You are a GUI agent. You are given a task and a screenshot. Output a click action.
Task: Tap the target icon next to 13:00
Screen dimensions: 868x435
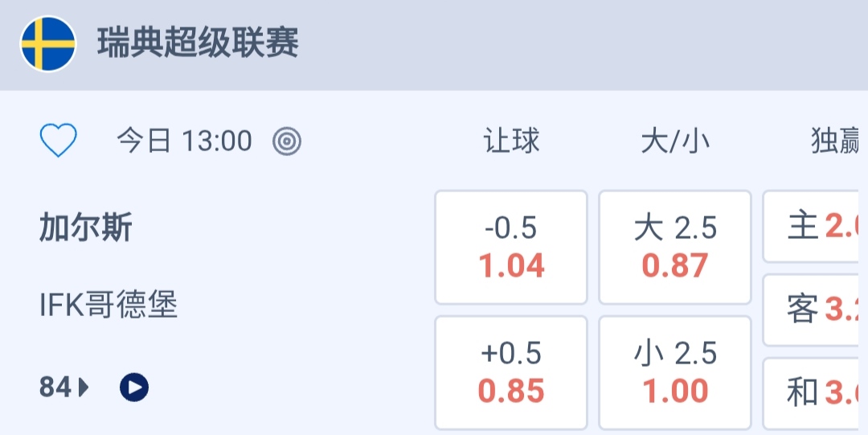287,142
